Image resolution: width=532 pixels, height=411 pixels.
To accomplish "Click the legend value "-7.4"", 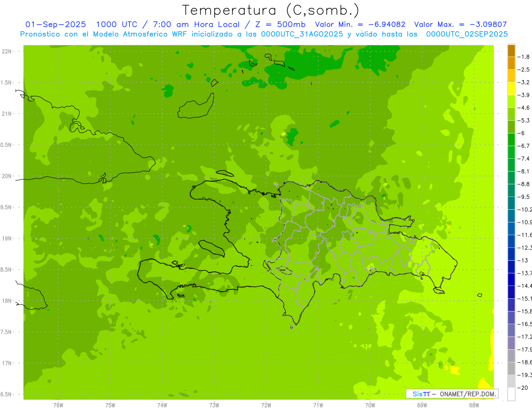I will tap(524, 158).
